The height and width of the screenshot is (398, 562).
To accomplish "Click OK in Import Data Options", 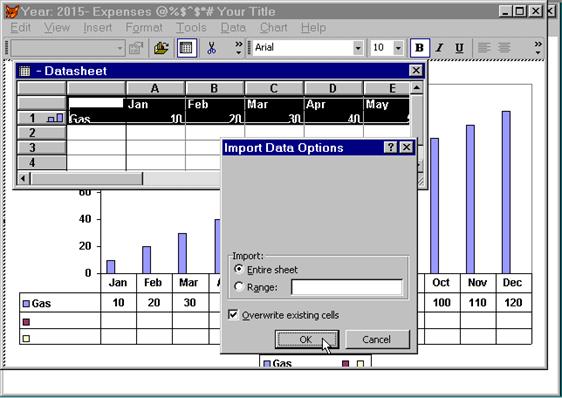I will [306, 339].
